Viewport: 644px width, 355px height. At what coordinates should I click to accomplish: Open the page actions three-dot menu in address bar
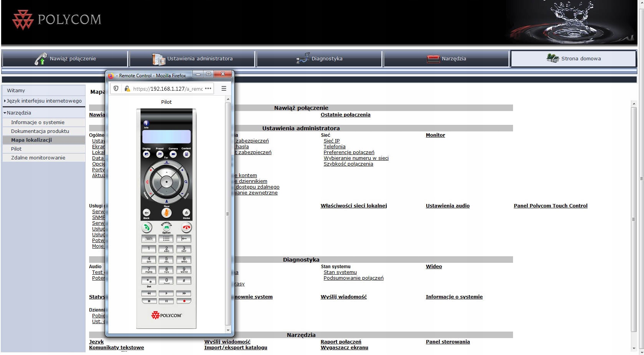(208, 88)
